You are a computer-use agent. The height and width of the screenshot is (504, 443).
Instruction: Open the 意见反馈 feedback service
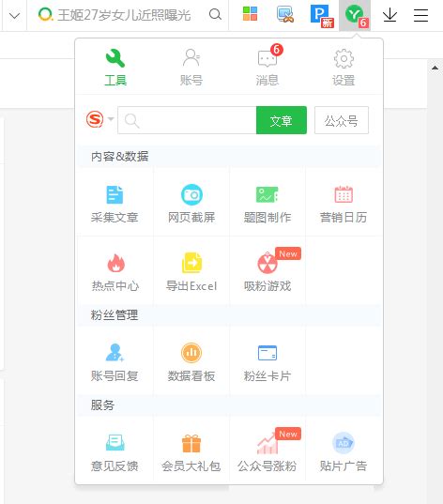[x=115, y=453]
